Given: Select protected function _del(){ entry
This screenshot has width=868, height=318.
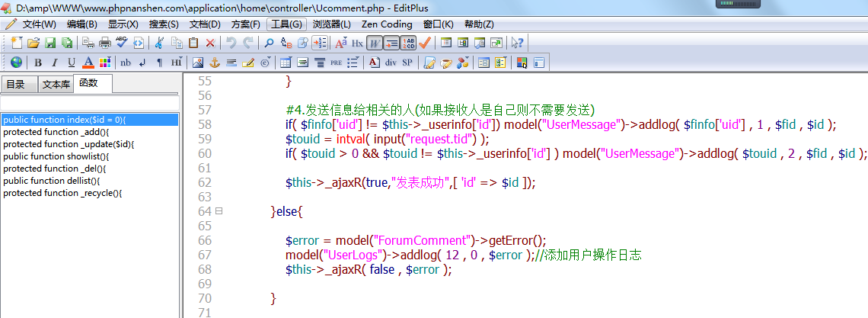Looking at the screenshot, I should tap(90, 169).
